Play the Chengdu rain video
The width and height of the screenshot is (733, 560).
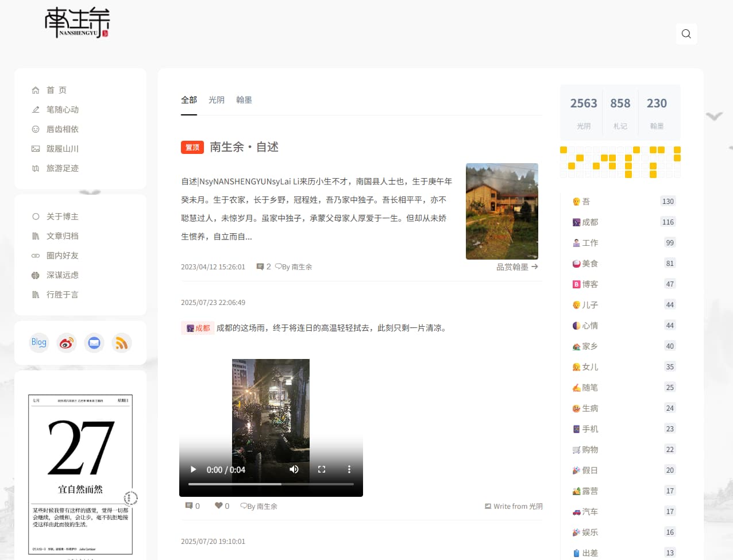point(194,469)
